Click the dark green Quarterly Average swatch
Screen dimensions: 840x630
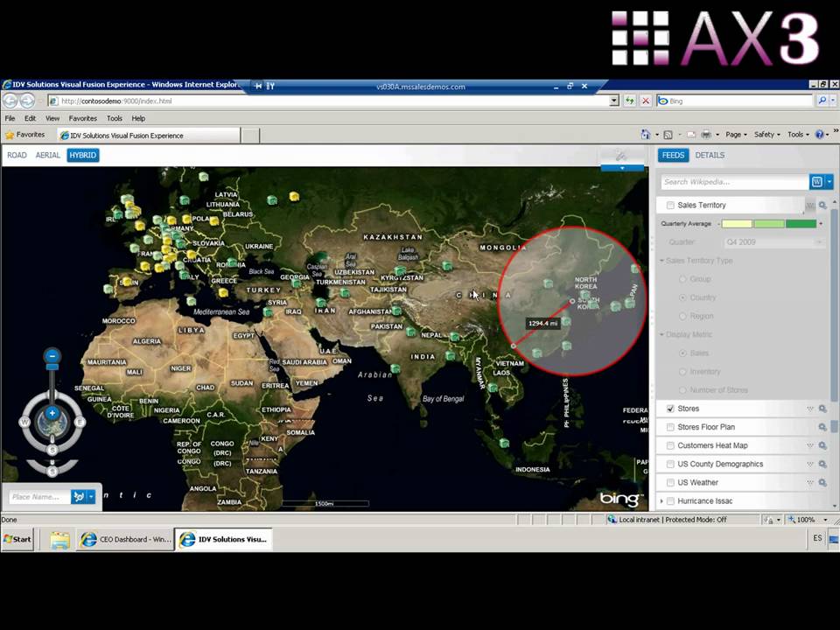[801, 224]
